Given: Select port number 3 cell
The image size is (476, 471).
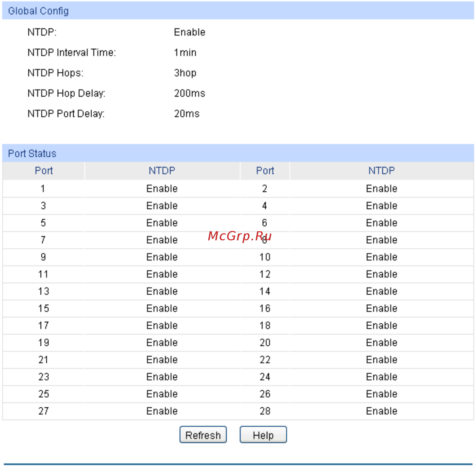Looking at the screenshot, I should point(44,205).
